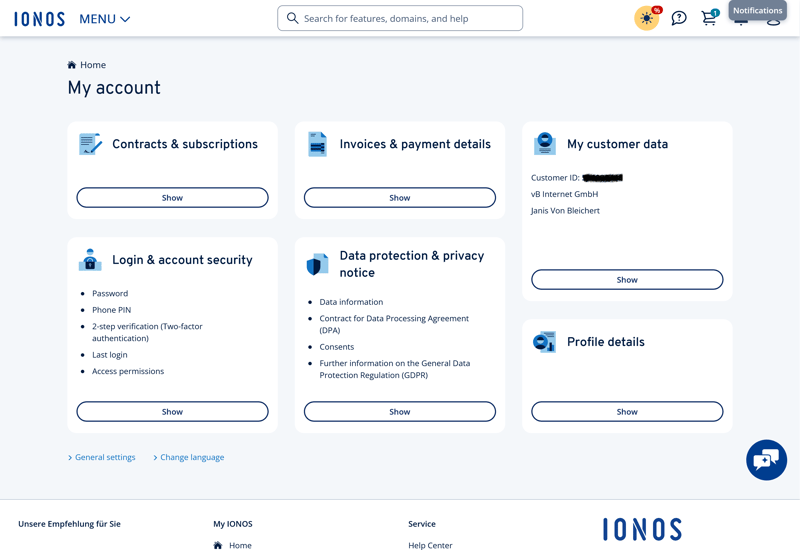Viewport: 800px width, 550px height.
Task: Show Contracts & subscriptions
Action: [x=172, y=198]
